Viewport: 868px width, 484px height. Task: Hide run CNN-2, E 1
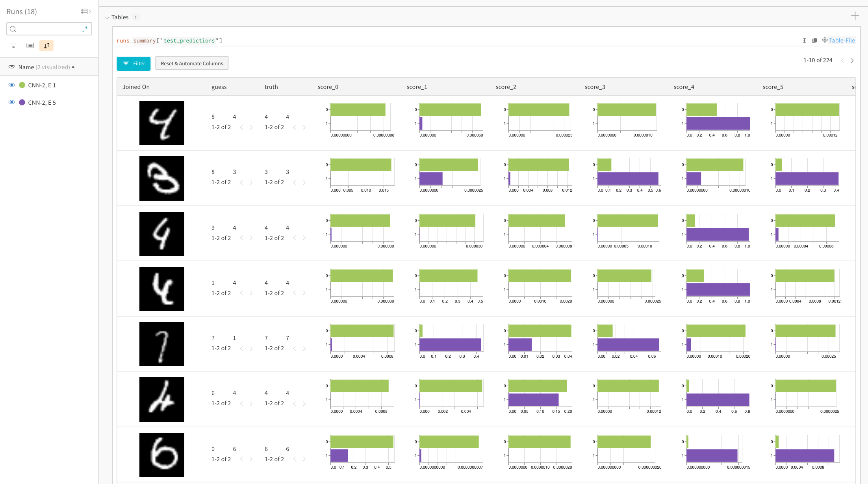(12, 85)
